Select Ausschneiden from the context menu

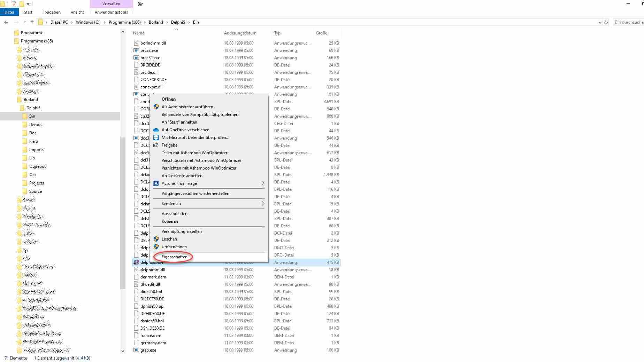point(209,214)
